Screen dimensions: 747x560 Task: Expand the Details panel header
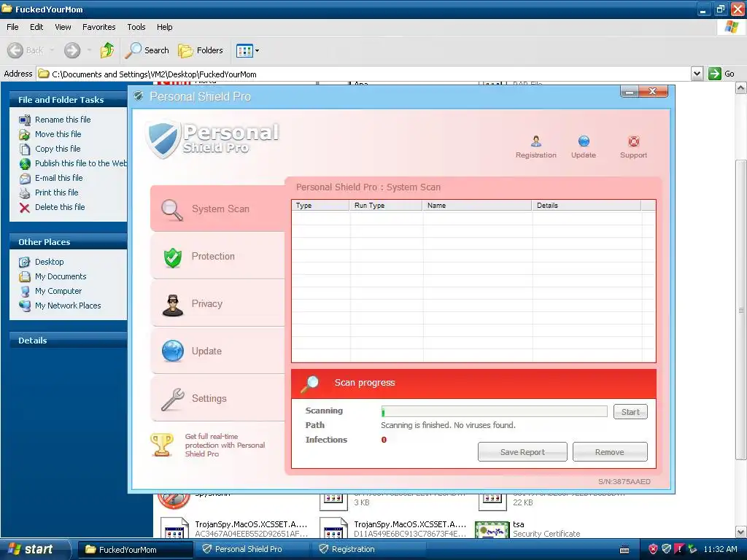[68, 340]
